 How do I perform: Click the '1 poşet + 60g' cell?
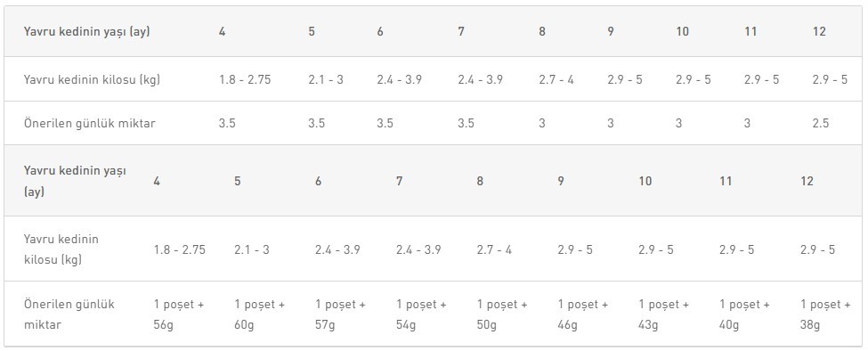[x=260, y=314]
